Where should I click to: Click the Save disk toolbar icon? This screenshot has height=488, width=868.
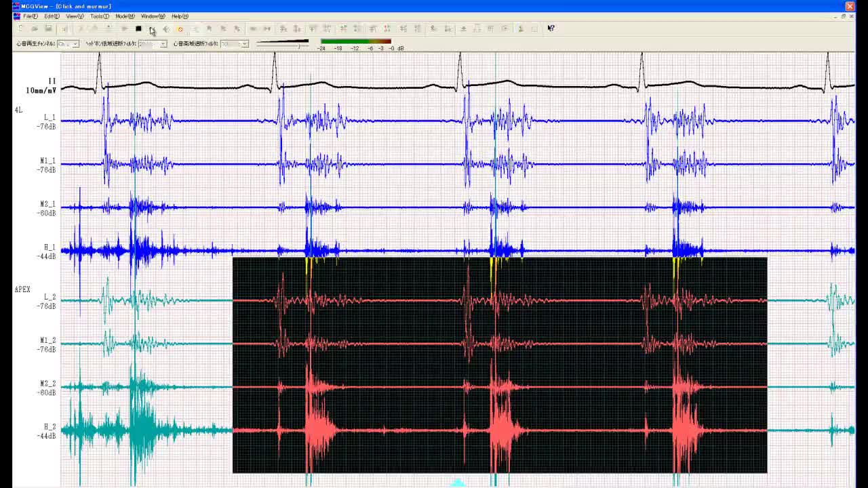point(48,28)
